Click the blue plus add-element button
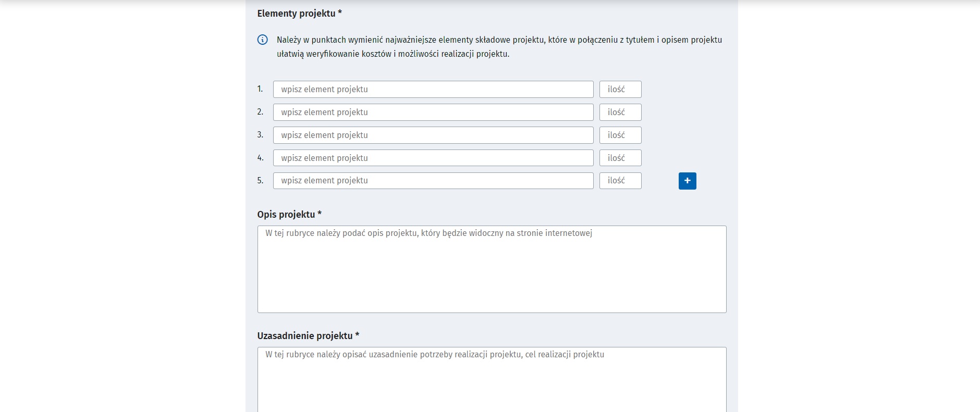The width and height of the screenshot is (980, 412). 687,181
